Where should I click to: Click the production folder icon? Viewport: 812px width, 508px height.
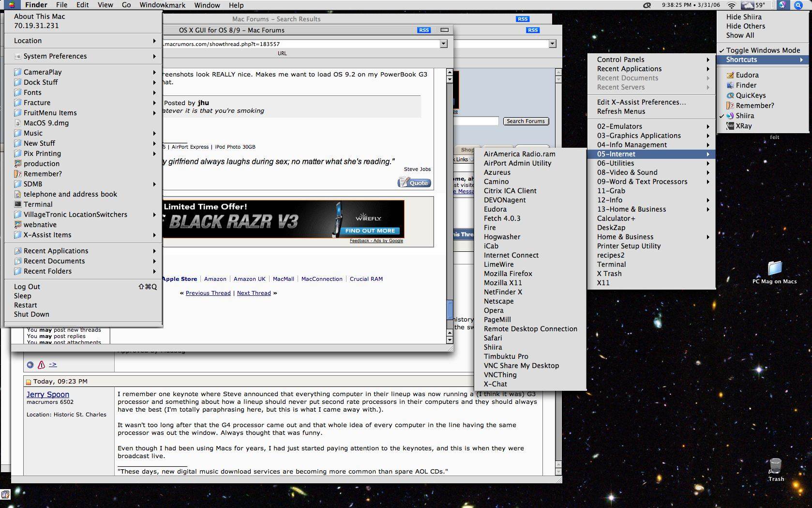click(18, 164)
